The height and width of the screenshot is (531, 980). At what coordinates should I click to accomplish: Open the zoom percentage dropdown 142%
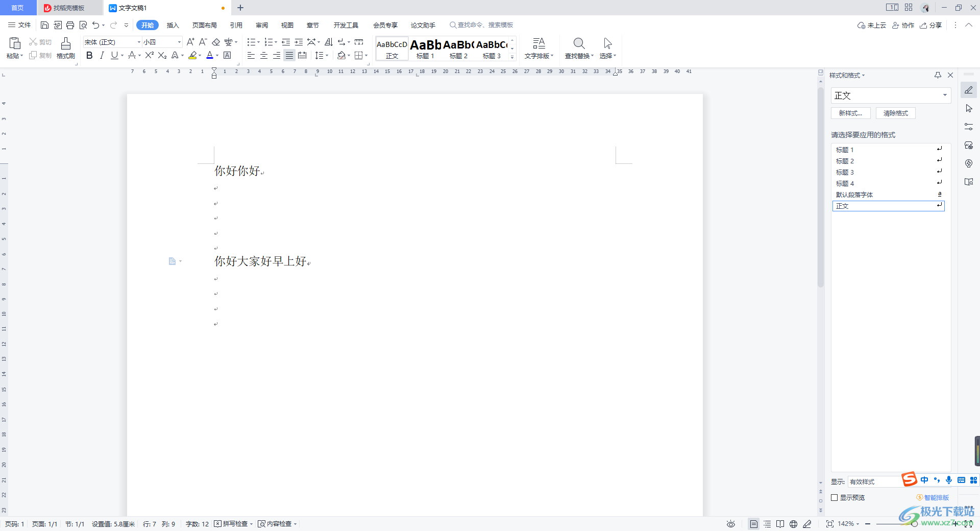point(848,524)
